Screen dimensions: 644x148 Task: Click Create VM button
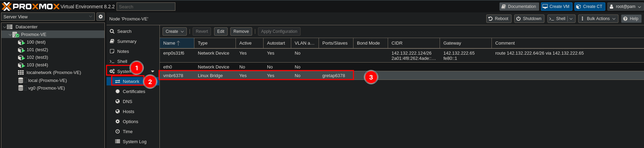(556, 7)
